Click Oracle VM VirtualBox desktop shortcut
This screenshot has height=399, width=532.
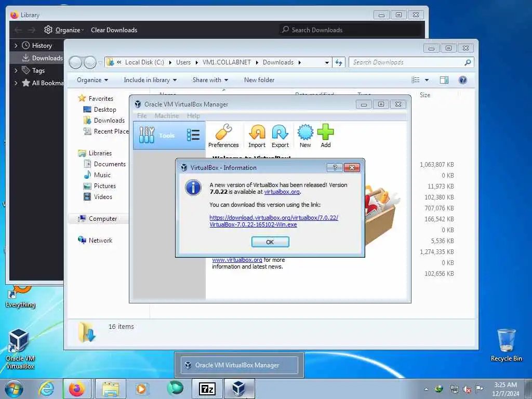pos(20,349)
